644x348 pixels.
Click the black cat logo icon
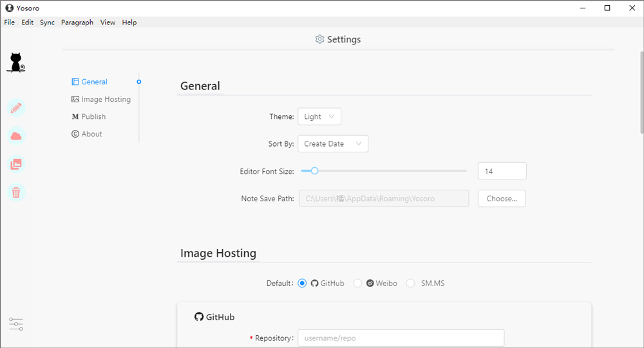point(15,62)
